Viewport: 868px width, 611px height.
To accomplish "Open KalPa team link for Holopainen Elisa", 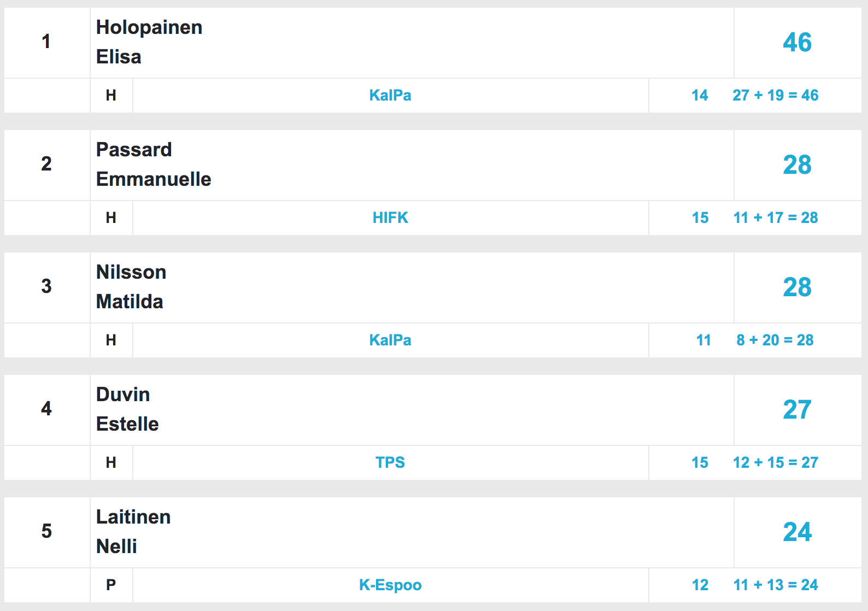I will pos(390,95).
